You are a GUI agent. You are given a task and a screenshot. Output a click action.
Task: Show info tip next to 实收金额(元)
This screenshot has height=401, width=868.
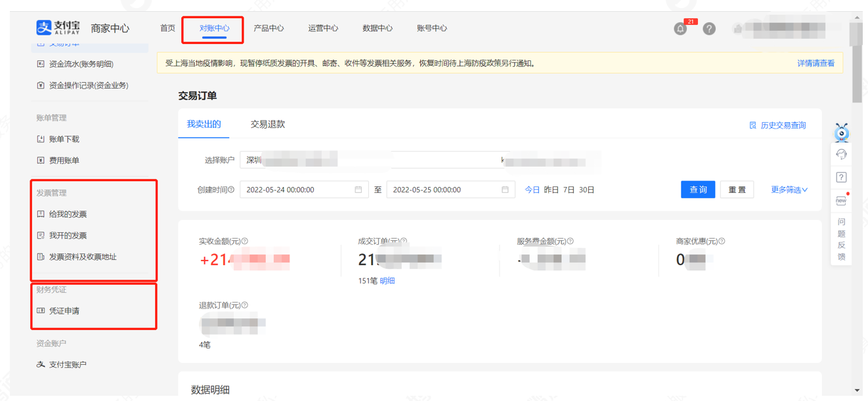245,242
